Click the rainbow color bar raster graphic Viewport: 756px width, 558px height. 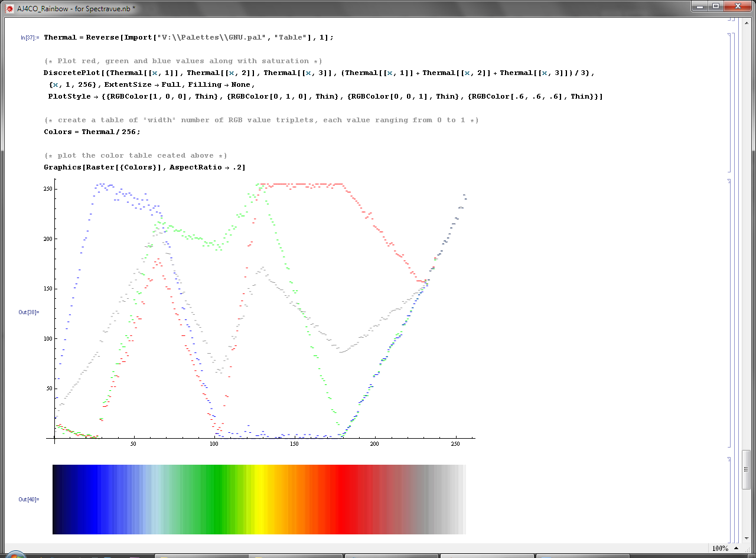point(259,500)
